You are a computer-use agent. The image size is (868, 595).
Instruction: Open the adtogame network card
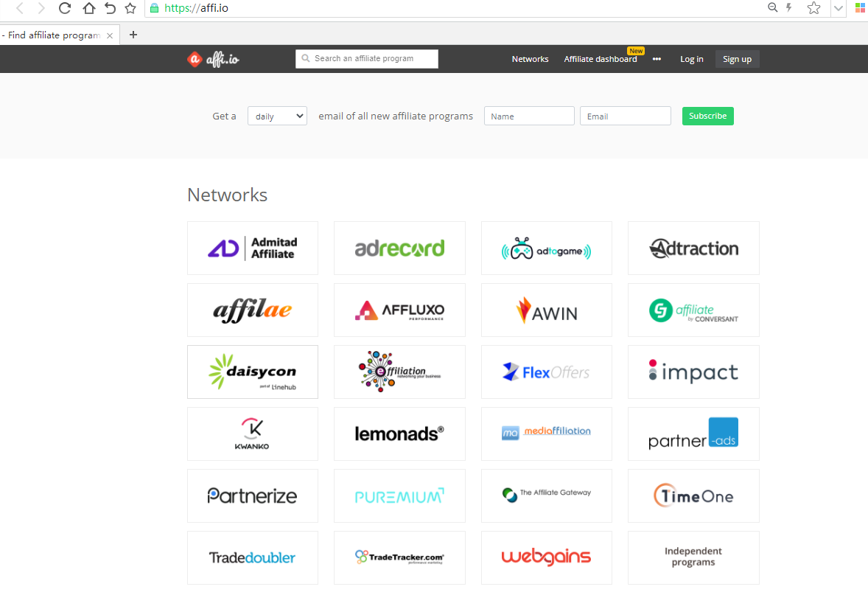547,248
